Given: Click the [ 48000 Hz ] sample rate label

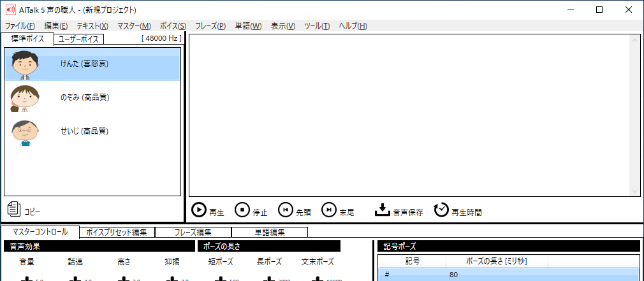Looking at the screenshot, I should pyautogui.click(x=161, y=39).
